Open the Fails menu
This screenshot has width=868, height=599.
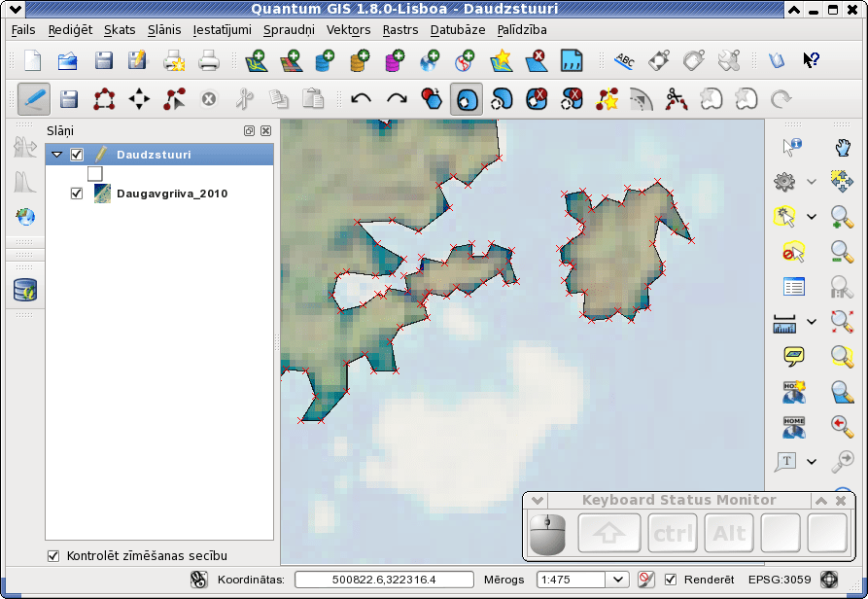(23, 30)
